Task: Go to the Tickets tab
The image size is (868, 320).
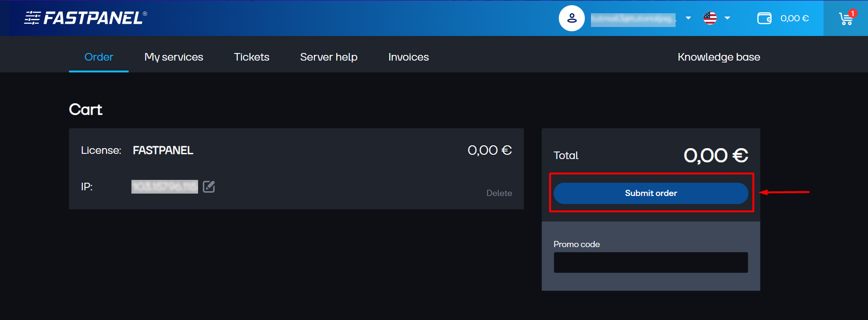Action: pyautogui.click(x=252, y=57)
